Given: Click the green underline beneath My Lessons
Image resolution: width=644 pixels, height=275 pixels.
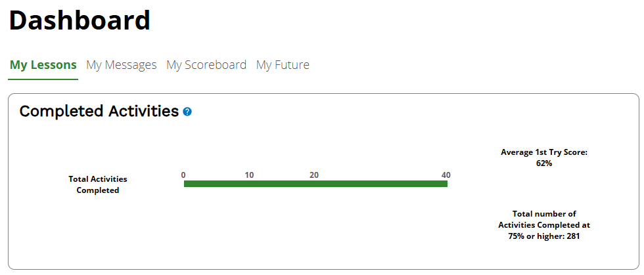Looking at the screenshot, I should pos(43,79).
